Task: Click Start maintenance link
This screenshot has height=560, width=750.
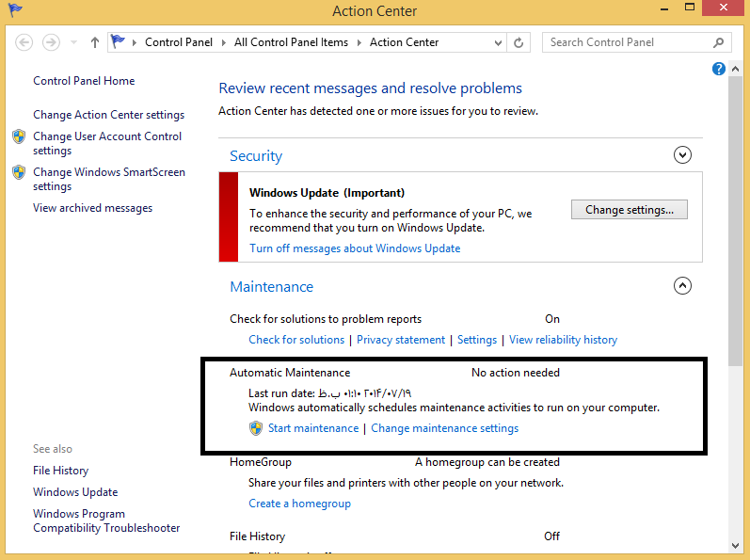Action: (313, 428)
